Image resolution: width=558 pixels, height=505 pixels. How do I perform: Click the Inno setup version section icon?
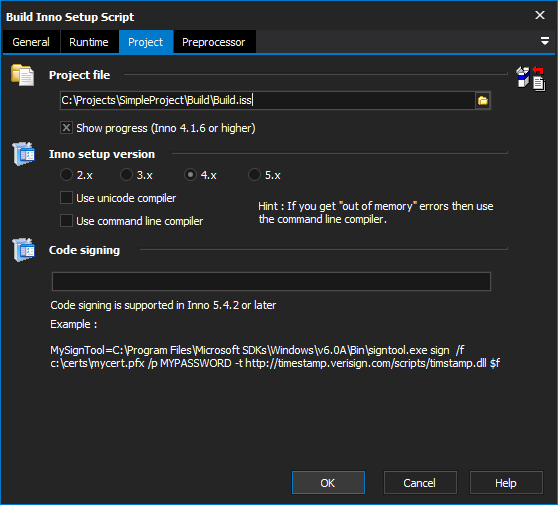[x=23, y=154]
